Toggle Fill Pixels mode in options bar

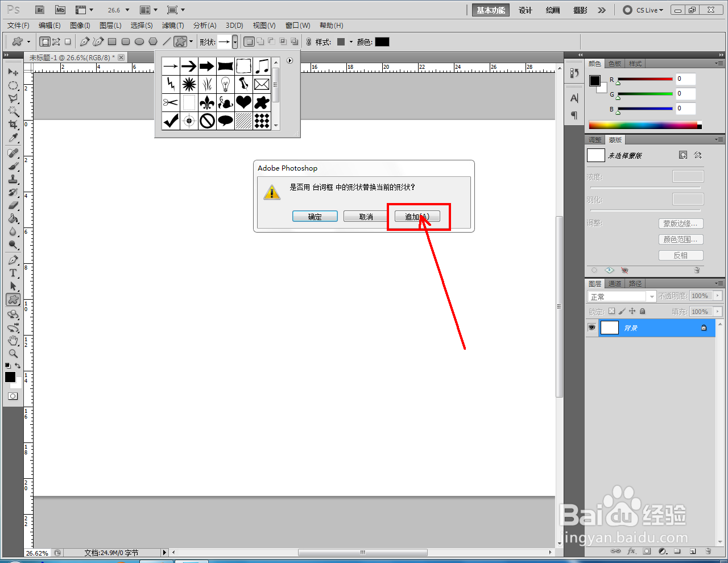click(x=68, y=42)
